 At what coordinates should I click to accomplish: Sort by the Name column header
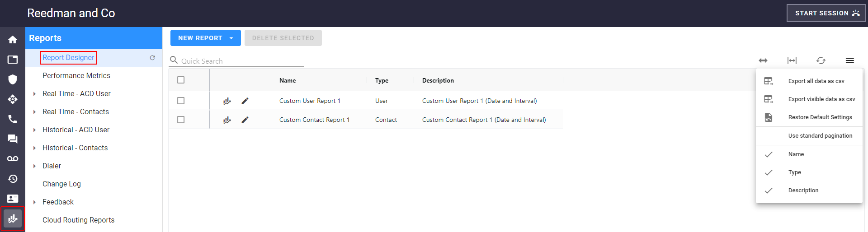[x=288, y=80]
